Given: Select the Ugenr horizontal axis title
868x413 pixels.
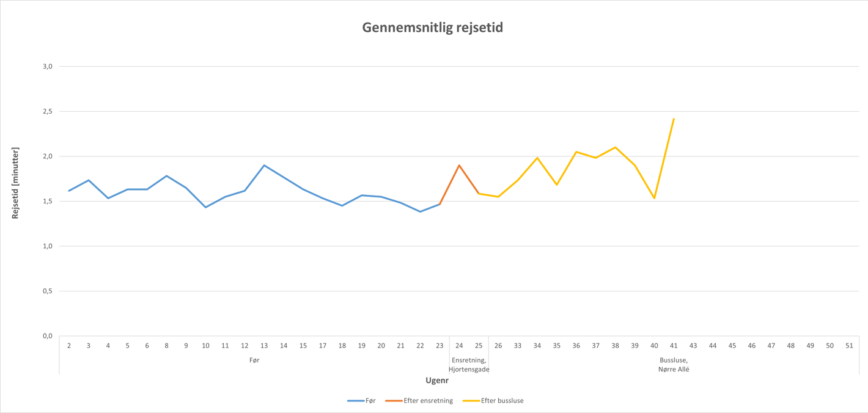Looking at the screenshot, I should click(437, 381).
